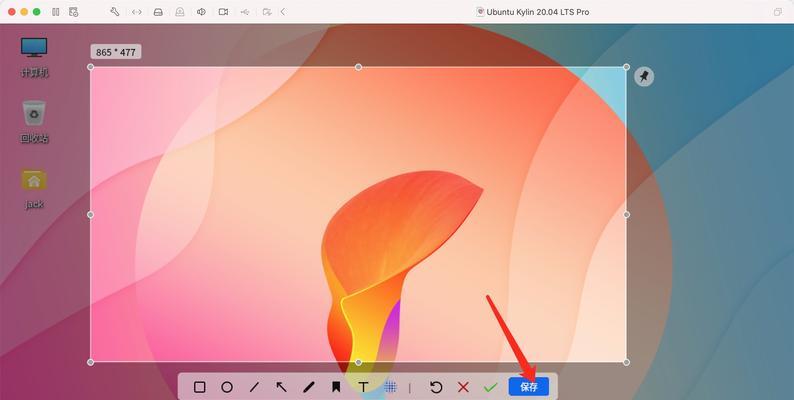Pin the screenshot with pushpin icon

coord(644,77)
